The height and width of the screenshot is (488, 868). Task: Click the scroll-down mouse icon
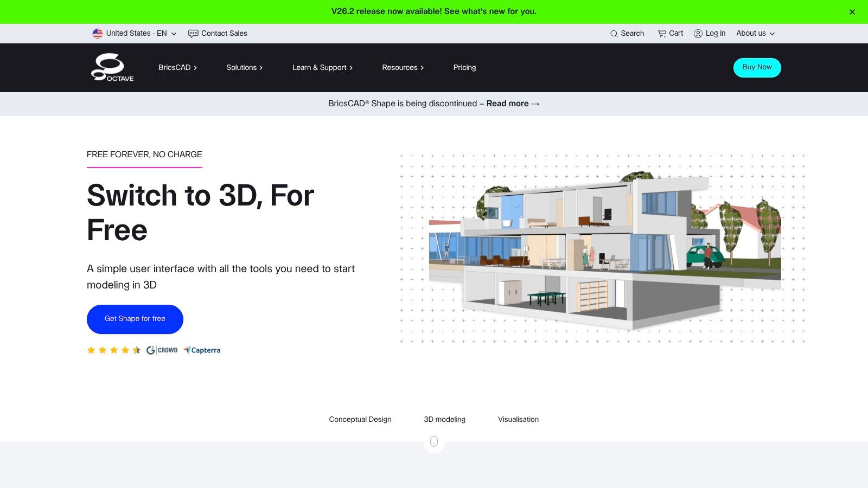(434, 442)
